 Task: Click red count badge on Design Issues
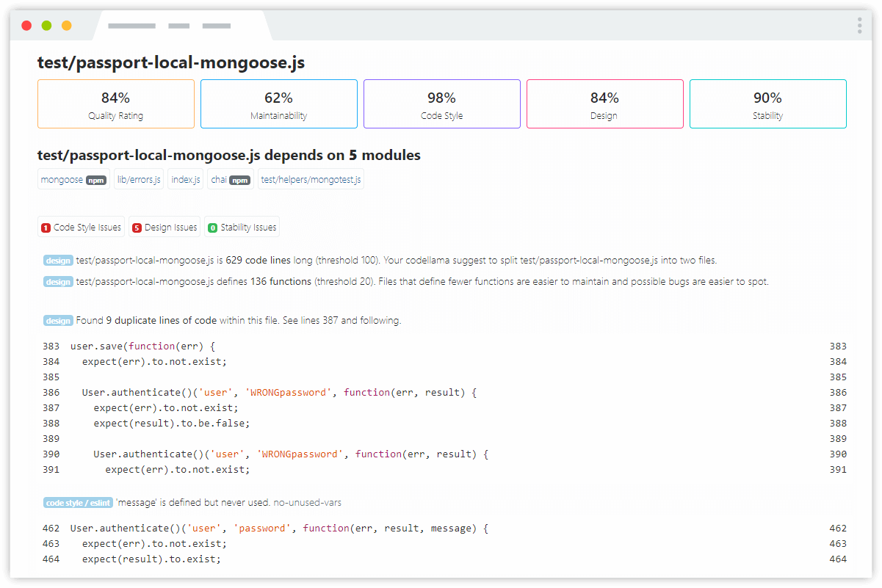(137, 228)
